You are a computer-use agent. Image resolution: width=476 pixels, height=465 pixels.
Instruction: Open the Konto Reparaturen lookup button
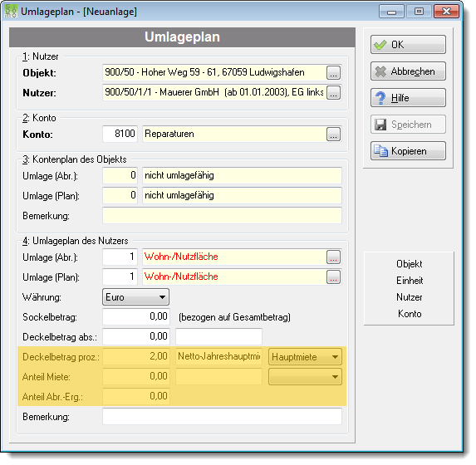click(x=333, y=135)
